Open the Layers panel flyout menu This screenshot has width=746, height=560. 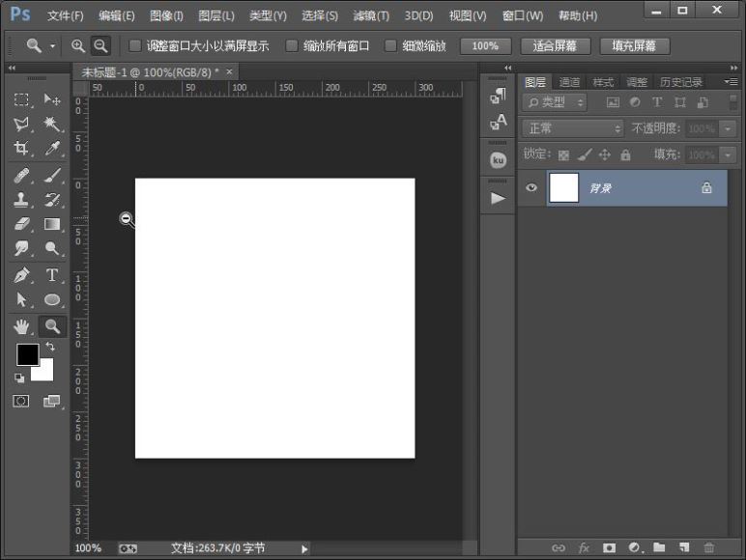coord(732,82)
